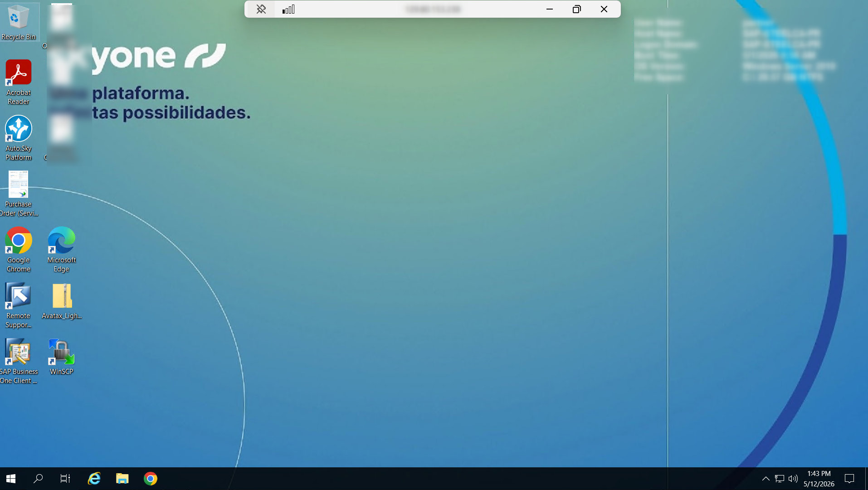The image size is (868, 490).
Task: Open taskbar Search magnifier
Action: [39, 479]
